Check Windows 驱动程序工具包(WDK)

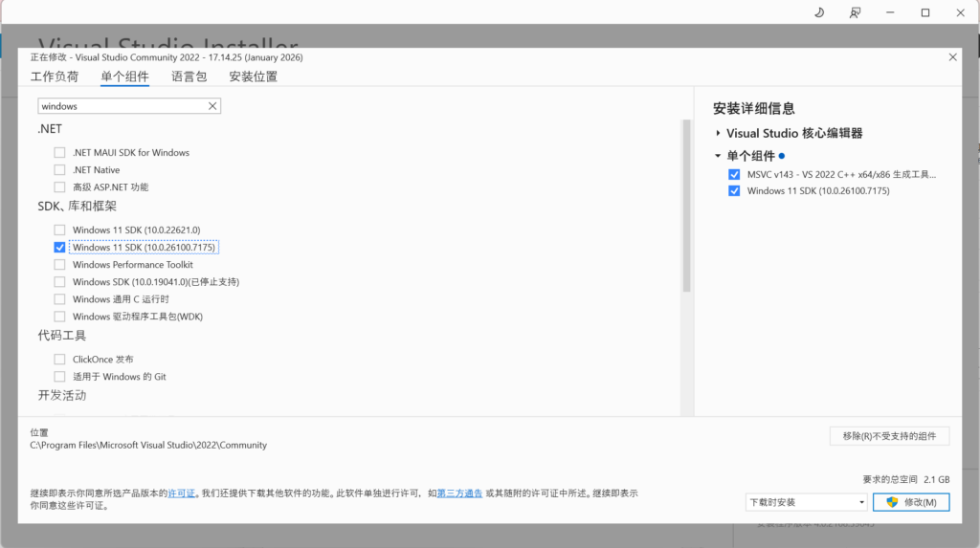pyautogui.click(x=59, y=317)
